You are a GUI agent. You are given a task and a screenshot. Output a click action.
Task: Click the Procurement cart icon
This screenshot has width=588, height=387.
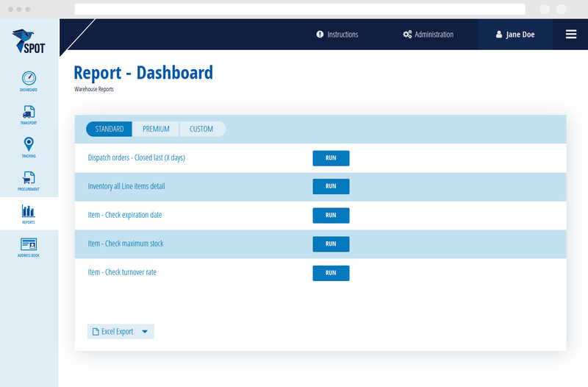tap(29, 178)
